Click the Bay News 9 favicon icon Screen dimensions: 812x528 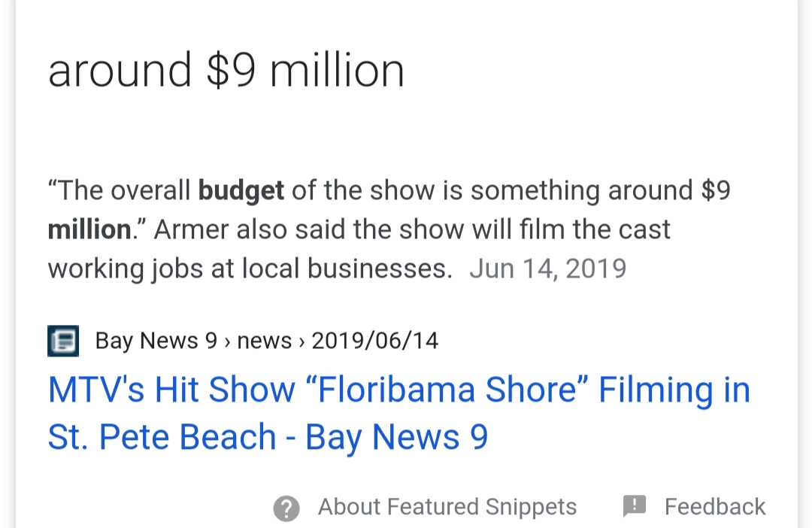(x=63, y=341)
